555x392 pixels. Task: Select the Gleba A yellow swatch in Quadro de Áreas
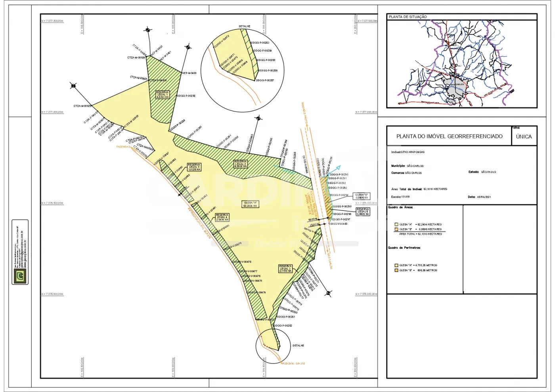point(396,225)
